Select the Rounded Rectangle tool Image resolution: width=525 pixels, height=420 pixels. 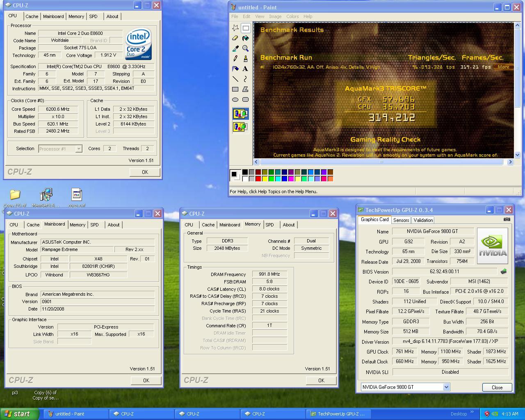pyautogui.click(x=246, y=100)
